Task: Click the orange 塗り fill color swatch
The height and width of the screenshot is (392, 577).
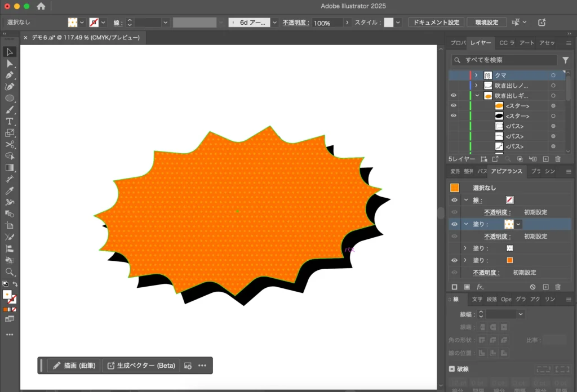Action: point(509,260)
